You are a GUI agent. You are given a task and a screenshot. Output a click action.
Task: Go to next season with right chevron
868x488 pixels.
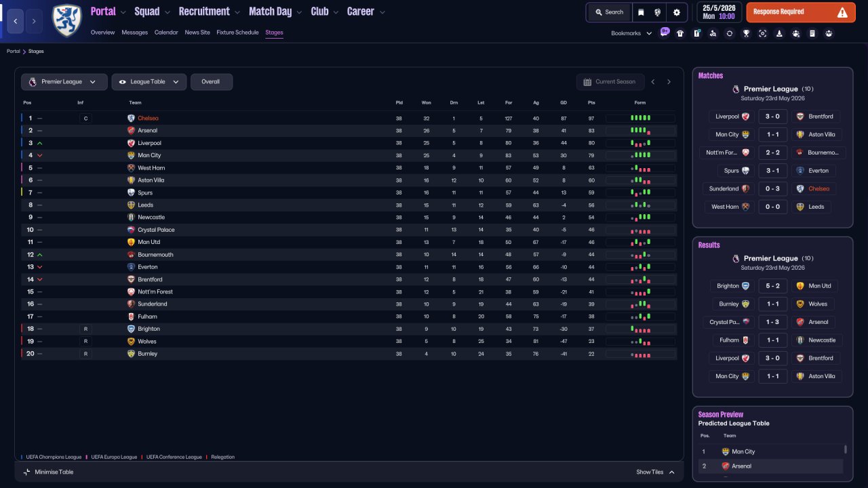click(x=669, y=82)
